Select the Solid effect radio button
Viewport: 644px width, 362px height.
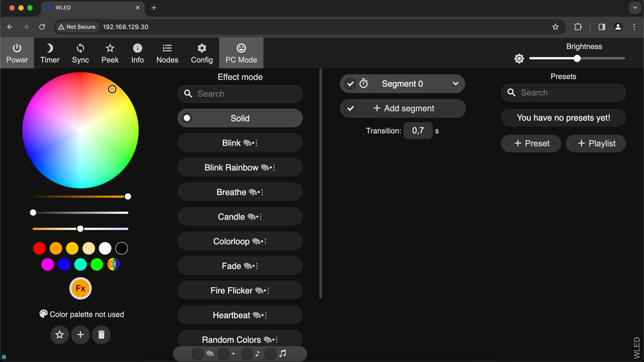coord(187,118)
